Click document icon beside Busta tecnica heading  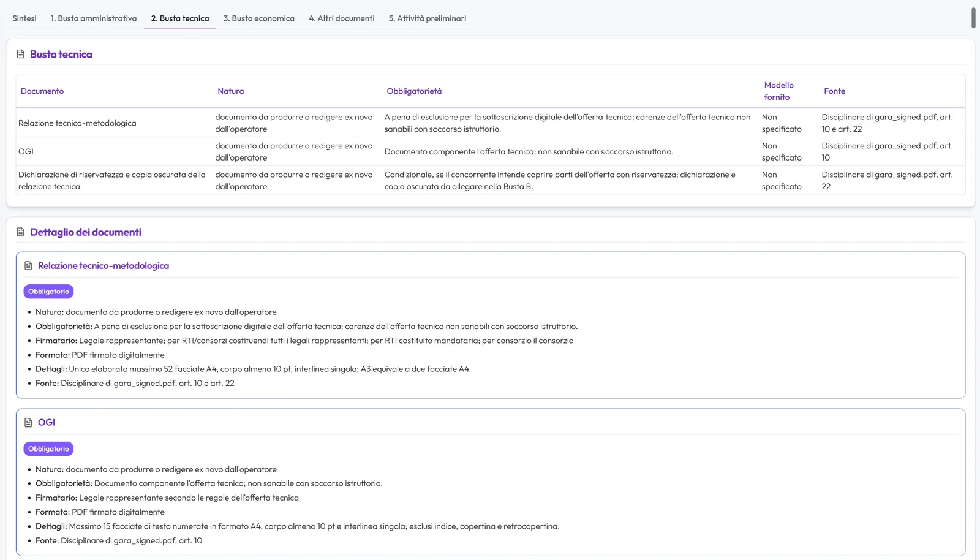point(21,54)
